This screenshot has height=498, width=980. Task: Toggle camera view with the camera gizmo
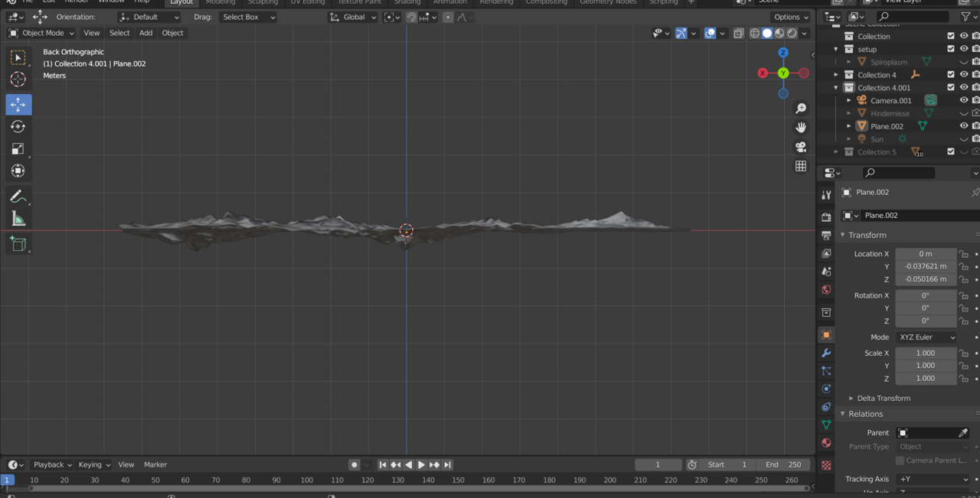(801, 147)
